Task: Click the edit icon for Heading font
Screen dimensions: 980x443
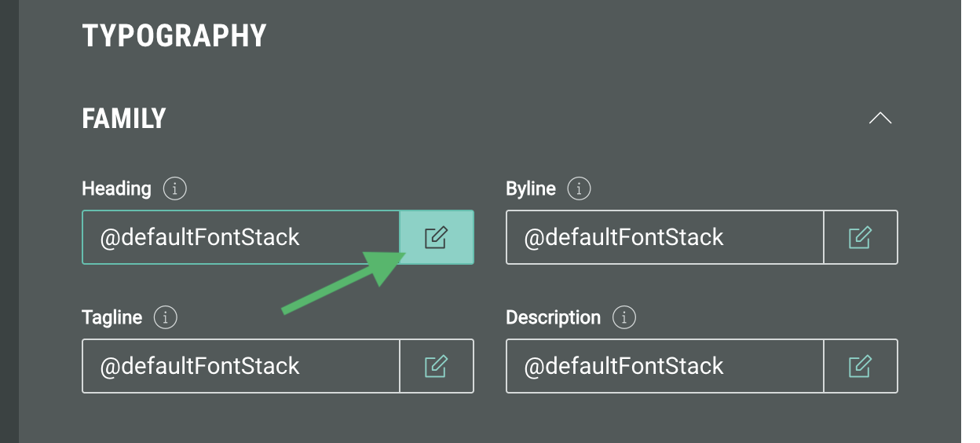Action: tap(437, 237)
